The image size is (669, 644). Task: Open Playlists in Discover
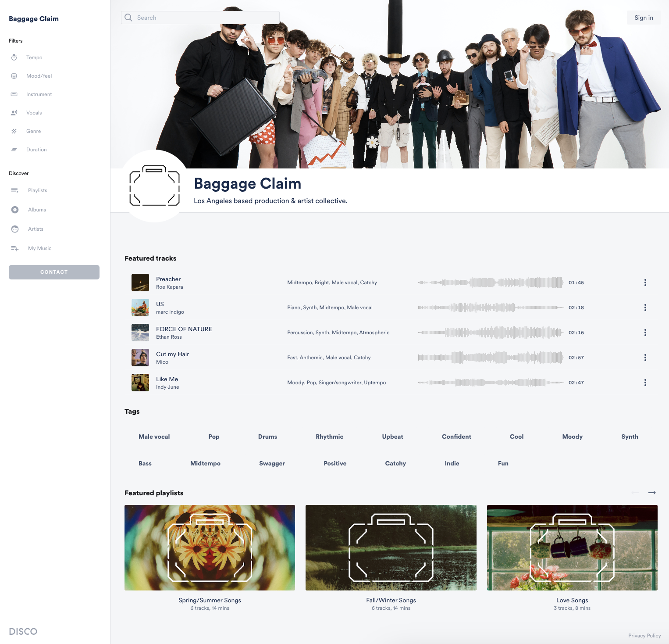pos(38,190)
